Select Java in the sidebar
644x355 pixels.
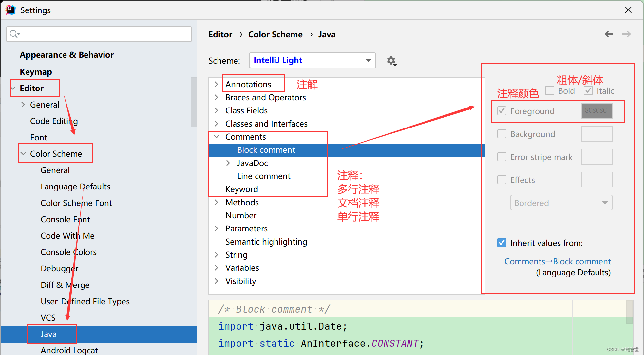coord(99,334)
